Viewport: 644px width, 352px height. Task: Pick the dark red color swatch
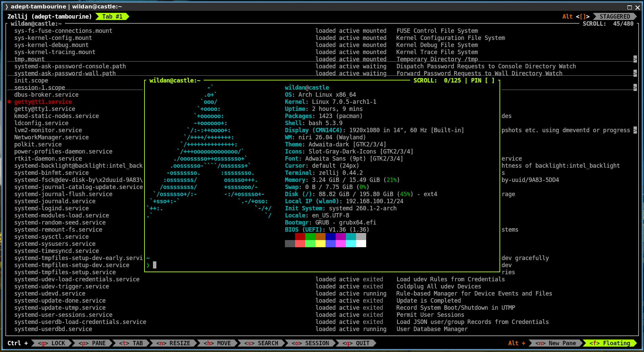point(300,237)
